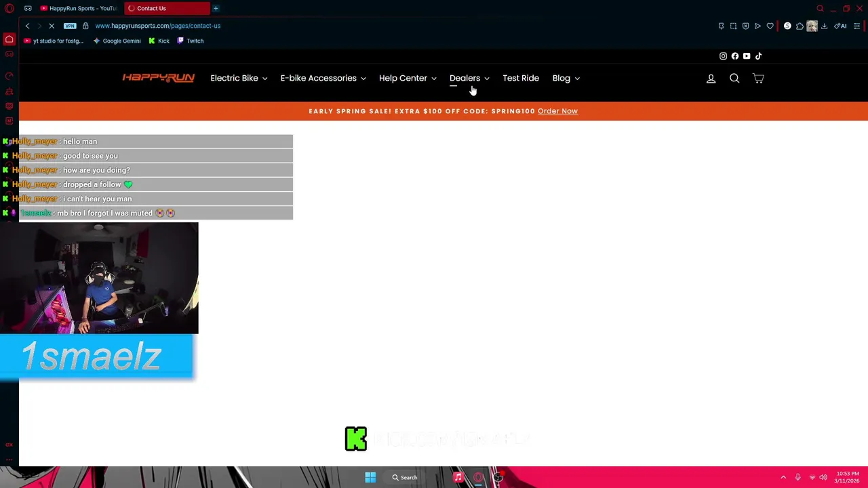Image resolution: width=868 pixels, height=488 pixels.
Task: Click the pinboard pin icon in toolbar
Action: coord(721,26)
